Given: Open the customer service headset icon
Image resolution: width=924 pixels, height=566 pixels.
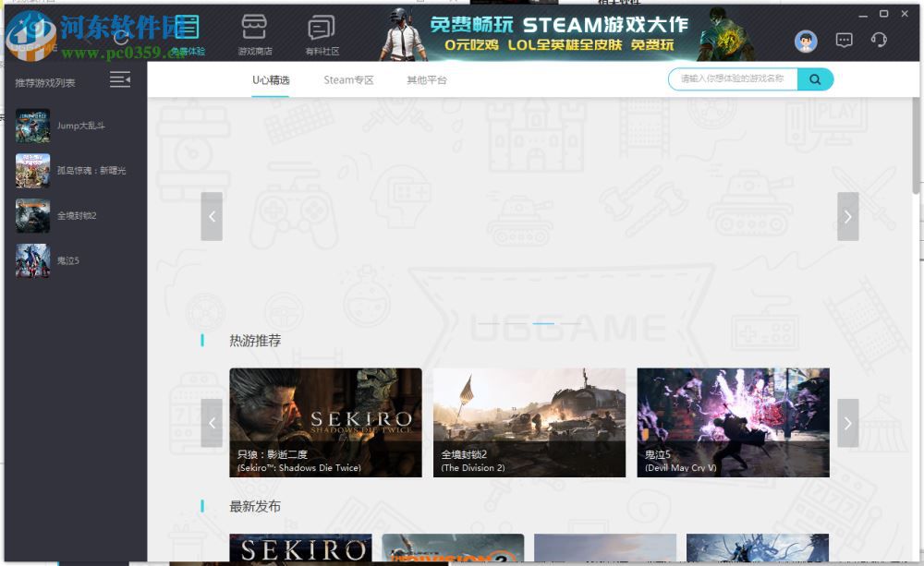Looking at the screenshot, I should [x=879, y=40].
